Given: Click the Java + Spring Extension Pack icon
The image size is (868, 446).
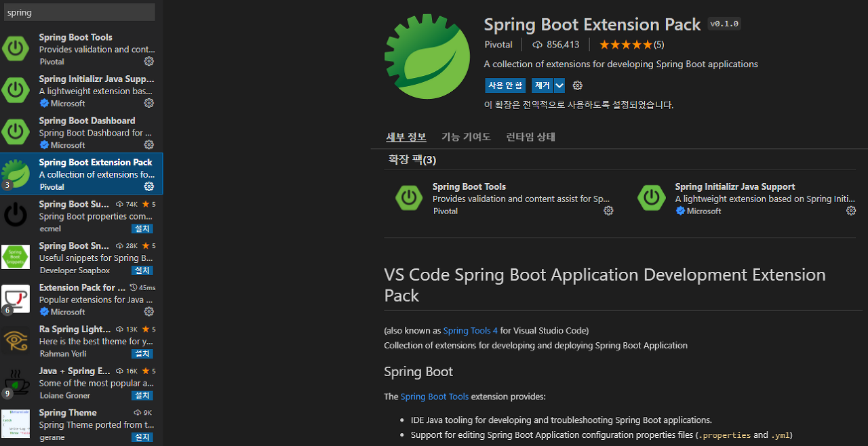Looking at the screenshot, I should pos(16,382).
